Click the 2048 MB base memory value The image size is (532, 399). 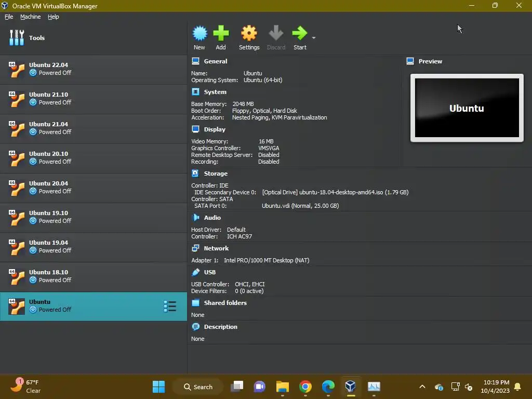pyautogui.click(x=243, y=104)
